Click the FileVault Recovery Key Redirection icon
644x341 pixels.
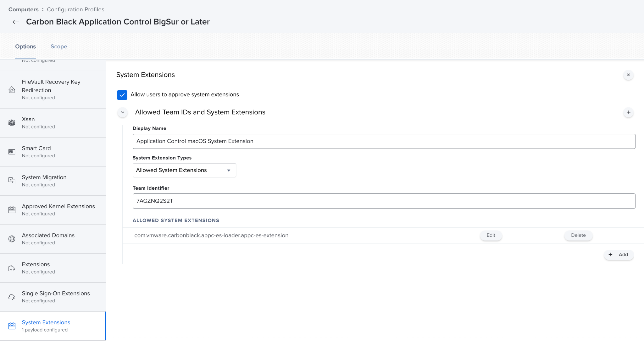click(x=12, y=90)
